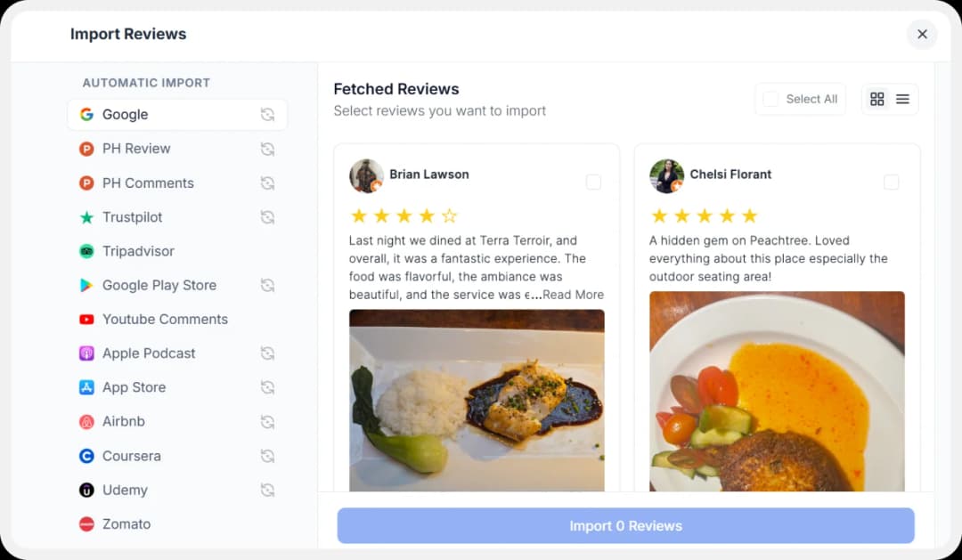Click the Import 0 Reviews button

tap(625, 525)
